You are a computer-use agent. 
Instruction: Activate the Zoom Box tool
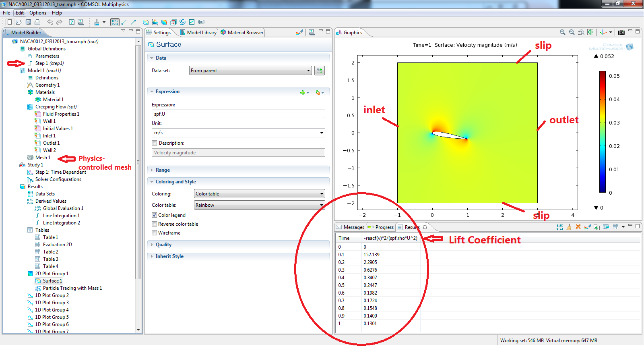coord(581,32)
